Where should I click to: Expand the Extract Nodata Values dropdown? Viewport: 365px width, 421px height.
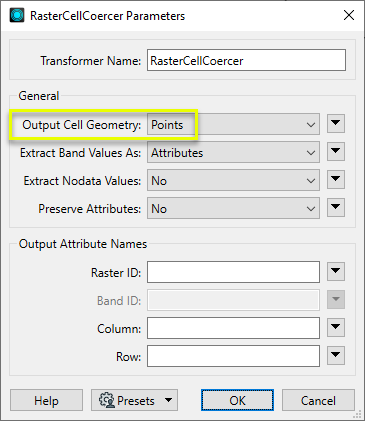tap(233, 180)
